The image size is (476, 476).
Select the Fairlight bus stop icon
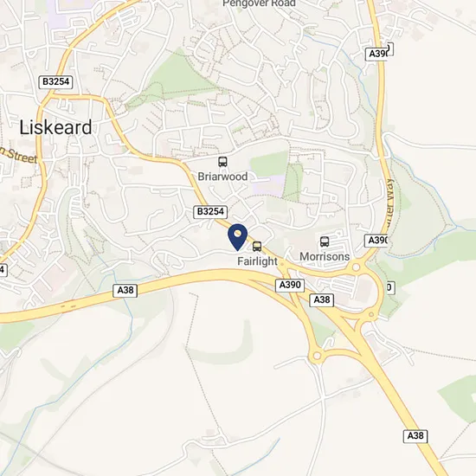click(x=257, y=246)
